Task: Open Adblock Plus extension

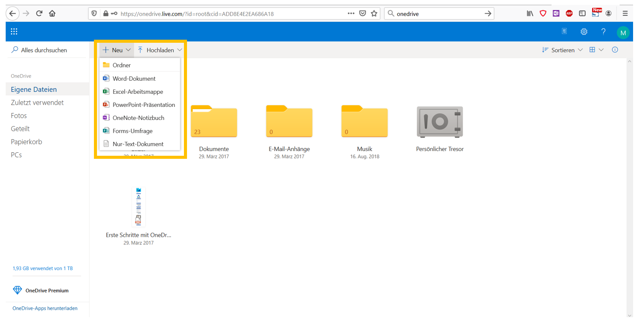Action: click(569, 14)
